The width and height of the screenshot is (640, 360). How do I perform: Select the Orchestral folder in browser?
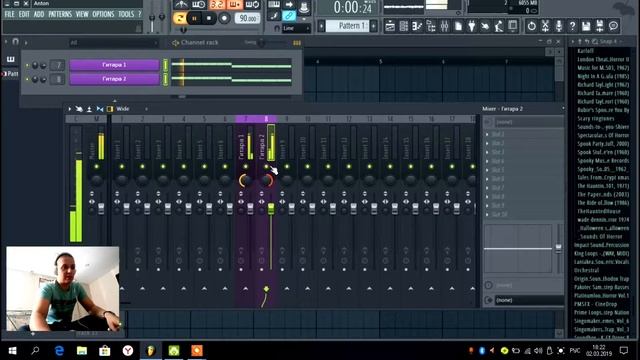click(x=586, y=270)
